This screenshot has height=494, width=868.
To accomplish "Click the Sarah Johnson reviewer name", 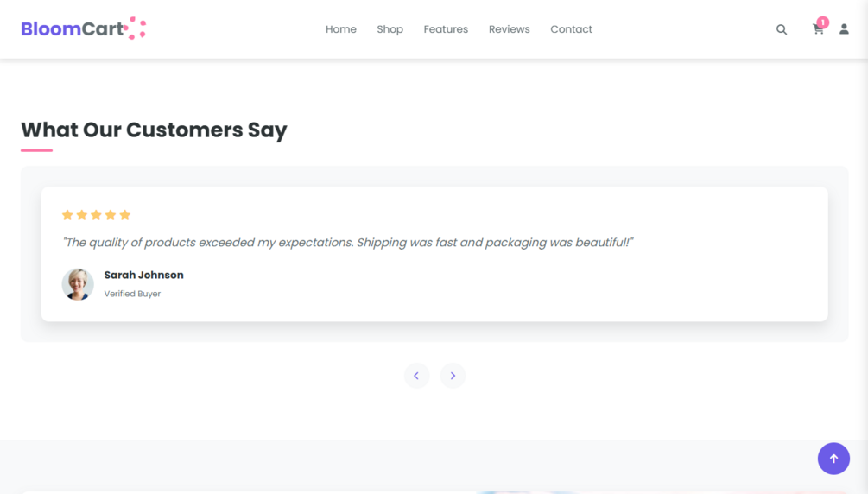I will coord(144,275).
